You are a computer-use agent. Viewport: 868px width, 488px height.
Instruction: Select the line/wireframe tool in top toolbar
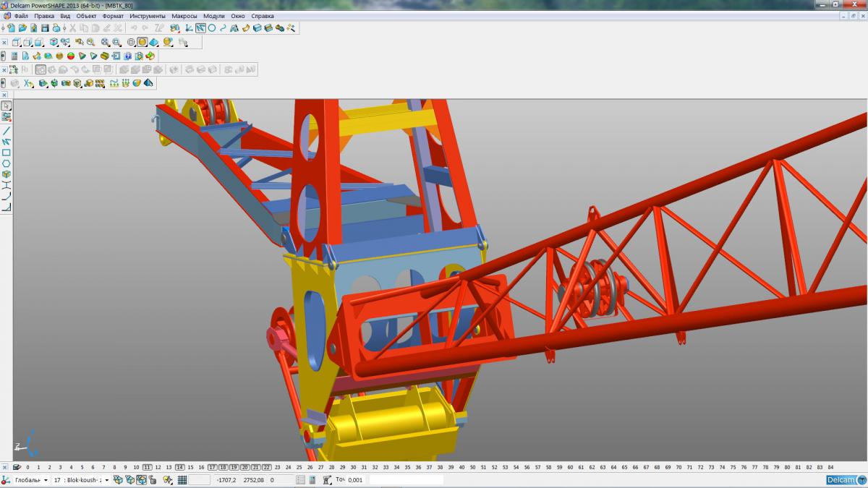[x=200, y=27]
